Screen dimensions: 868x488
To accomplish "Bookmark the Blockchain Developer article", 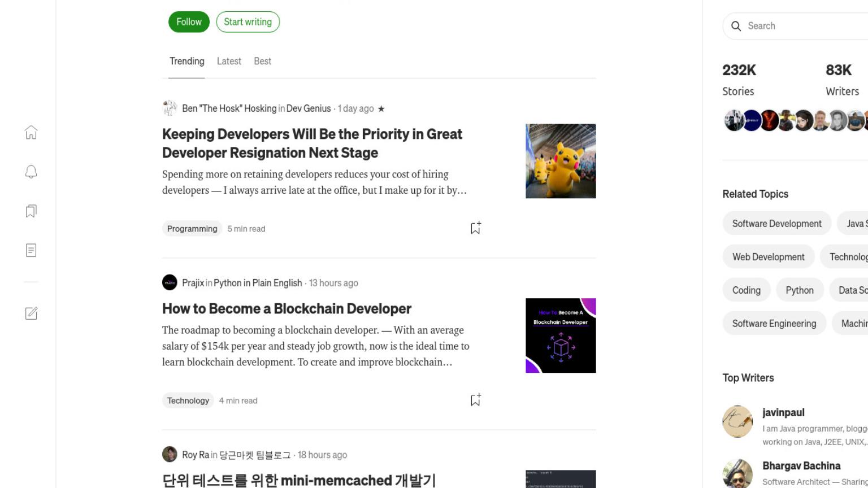I will (x=475, y=400).
